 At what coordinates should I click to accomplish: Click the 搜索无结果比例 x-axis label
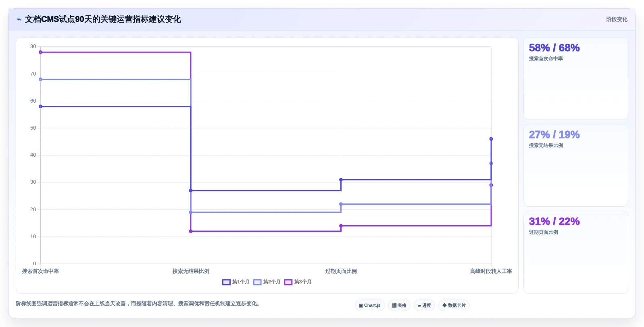pos(191,271)
